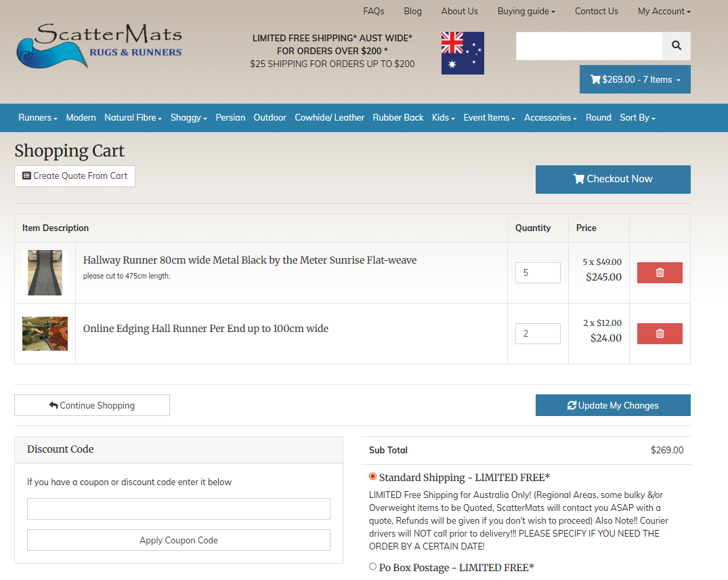Image resolution: width=728 pixels, height=580 pixels.
Task: Open the Hallway Runner product thumbnail
Action: (x=45, y=272)
